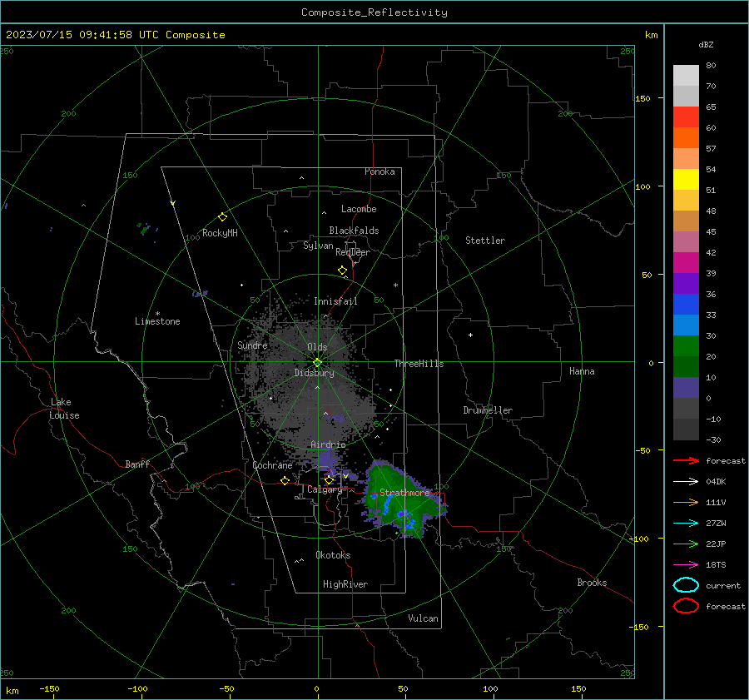Click the Olds city label
The image size is (749, 700).
click(317, 347)
